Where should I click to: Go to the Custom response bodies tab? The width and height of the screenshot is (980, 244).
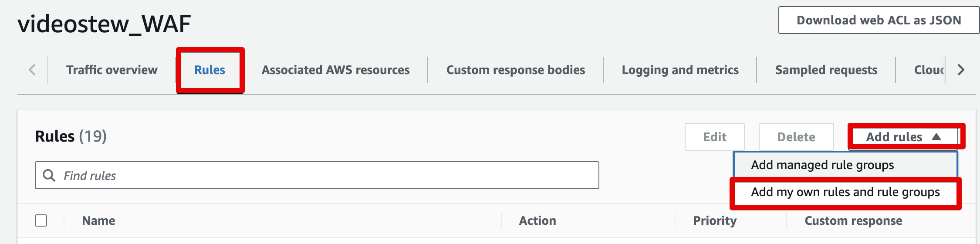pos(516,70)
